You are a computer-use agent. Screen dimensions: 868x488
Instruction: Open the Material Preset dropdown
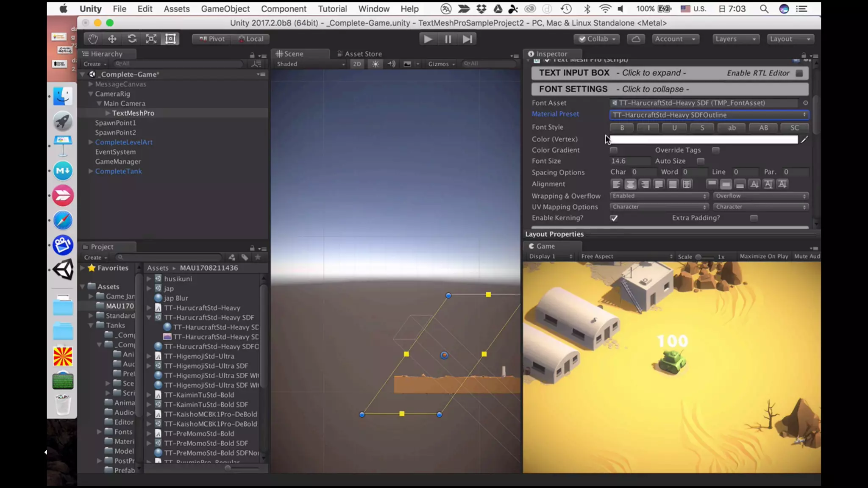point(709,115)
